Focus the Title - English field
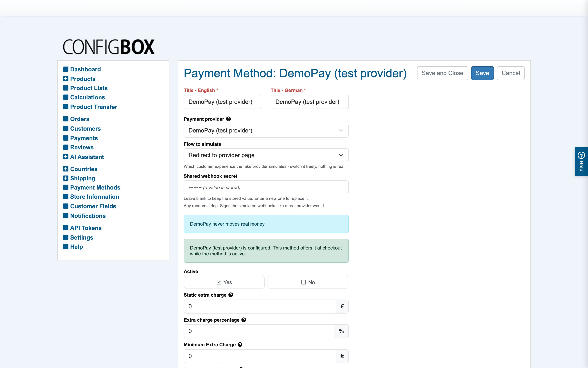 click(223, 102)
